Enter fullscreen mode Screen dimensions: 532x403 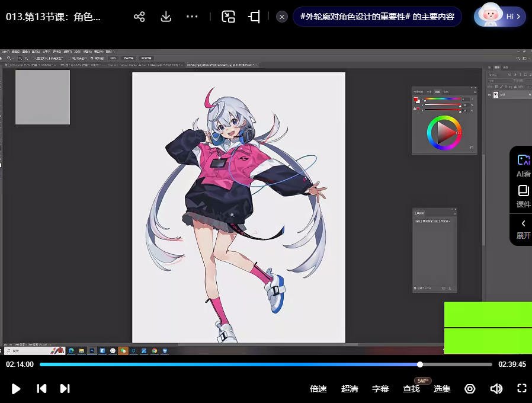pos(522,388)
